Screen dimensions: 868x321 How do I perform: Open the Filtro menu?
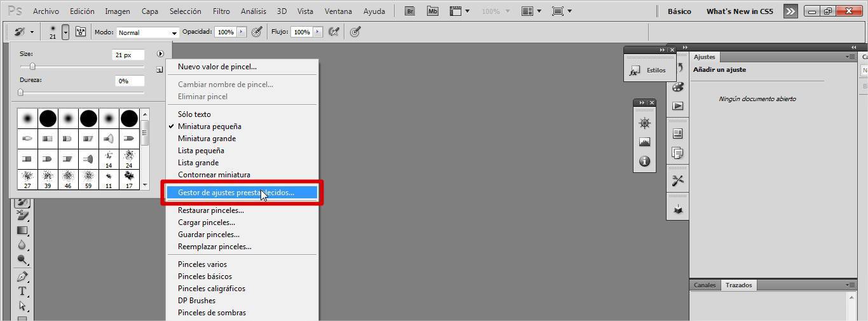(221, 11)
